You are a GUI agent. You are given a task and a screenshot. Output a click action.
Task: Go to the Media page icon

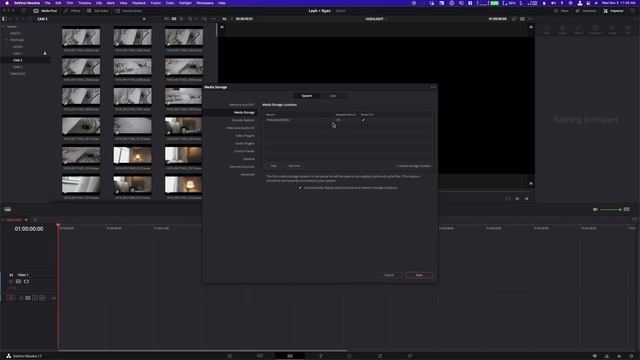tap(230, 356)
